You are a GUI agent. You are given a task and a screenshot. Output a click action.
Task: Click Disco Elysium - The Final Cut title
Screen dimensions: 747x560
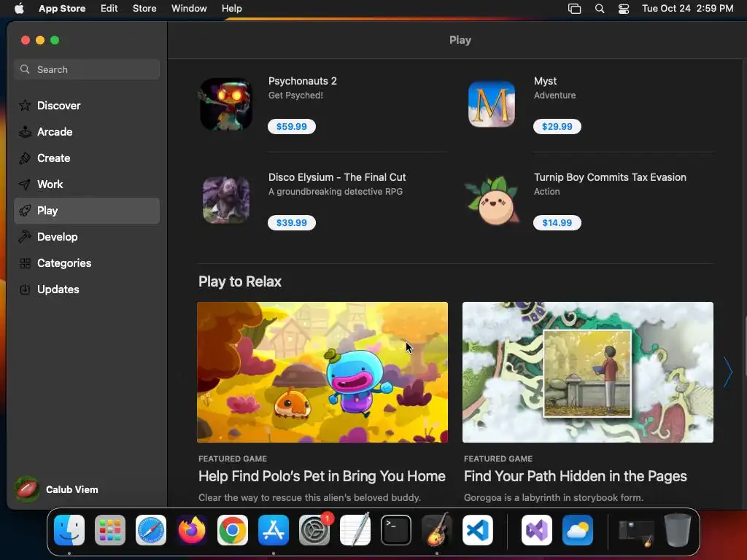(x=337, y=177)
